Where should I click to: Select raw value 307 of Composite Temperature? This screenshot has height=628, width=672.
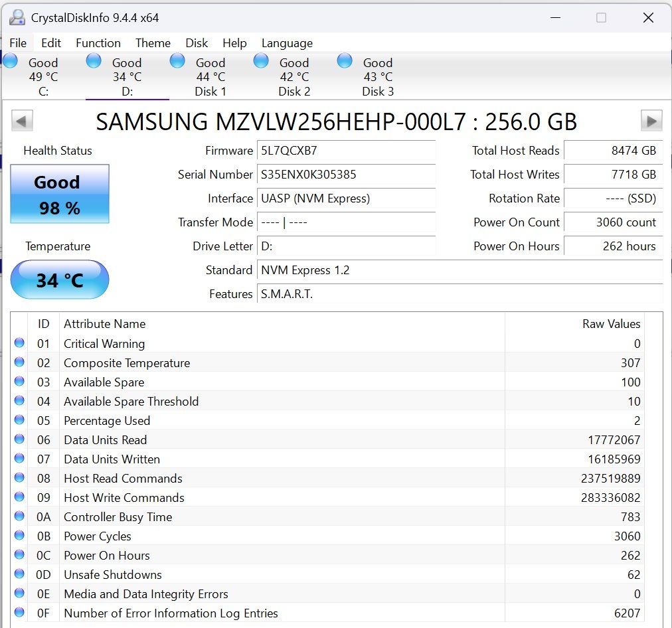(x=630, y=363)
